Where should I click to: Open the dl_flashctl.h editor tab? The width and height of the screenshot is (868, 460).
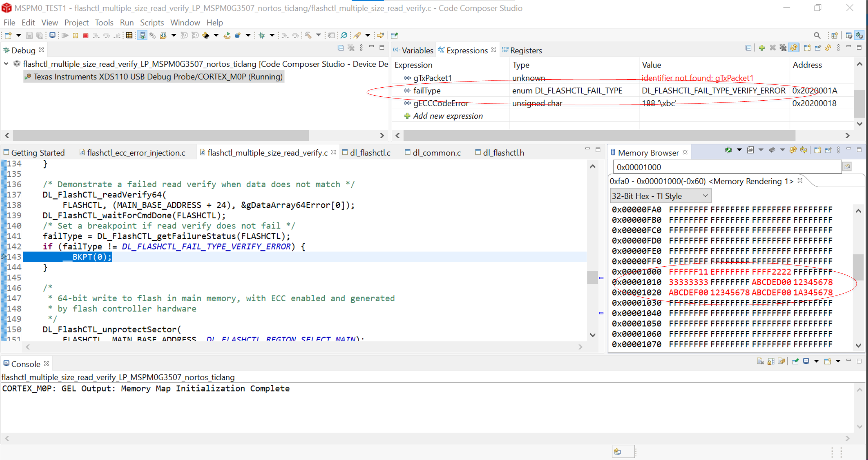click(x=499, y=153)
